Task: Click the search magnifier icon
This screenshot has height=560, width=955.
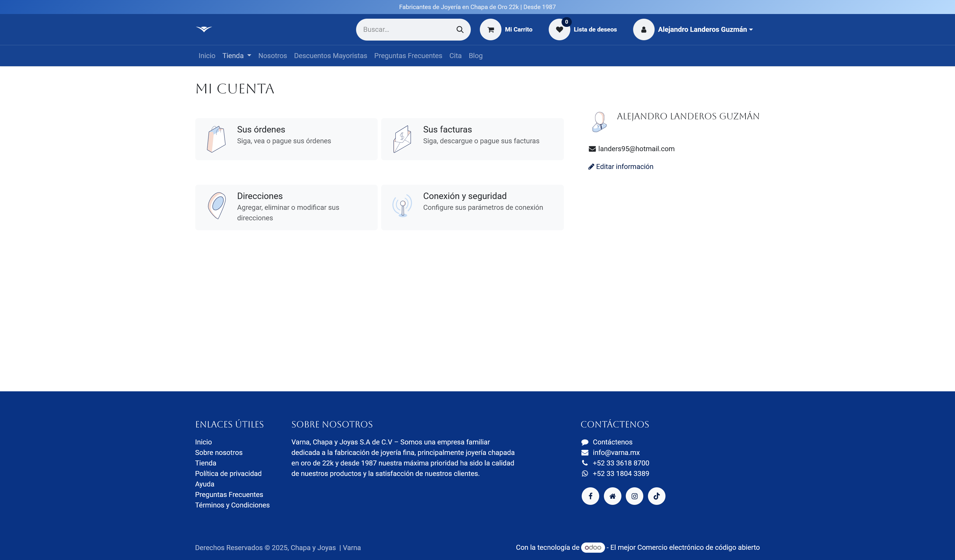Action: (x=460, y=29)
